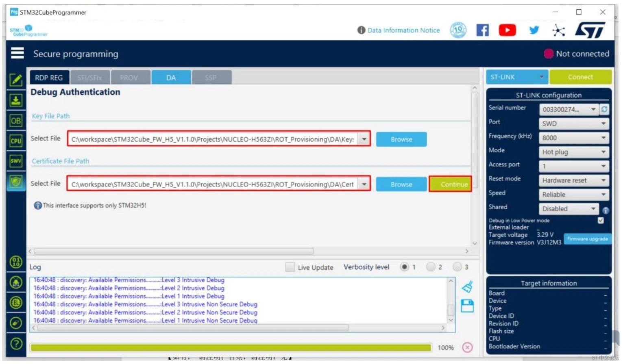Open the Option Bytes OB icon
The width and height of the screenshot is (623, 364).
click(x=16, y=121)
